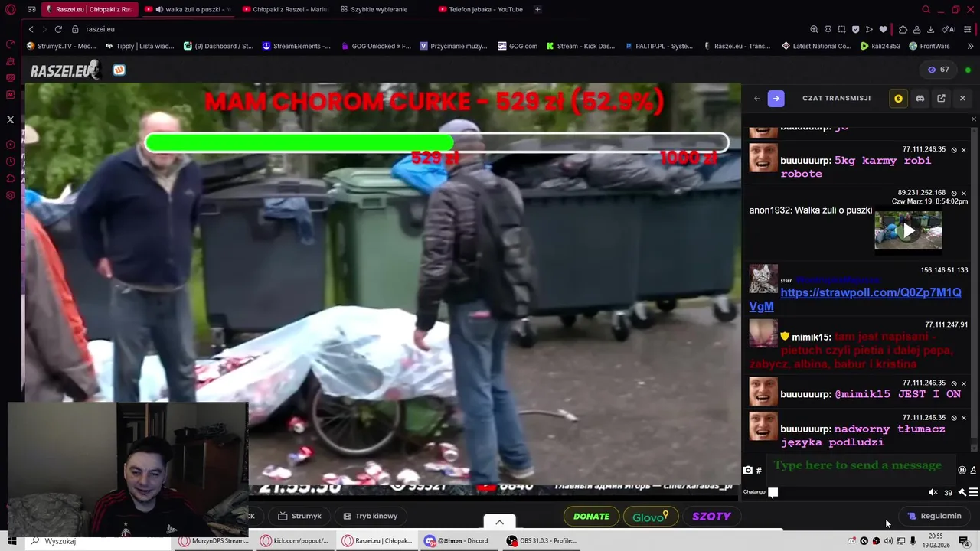Toggle chat sound mute speaker icon
Viewport: 980px width, 551px height.
tap(933, 492)
